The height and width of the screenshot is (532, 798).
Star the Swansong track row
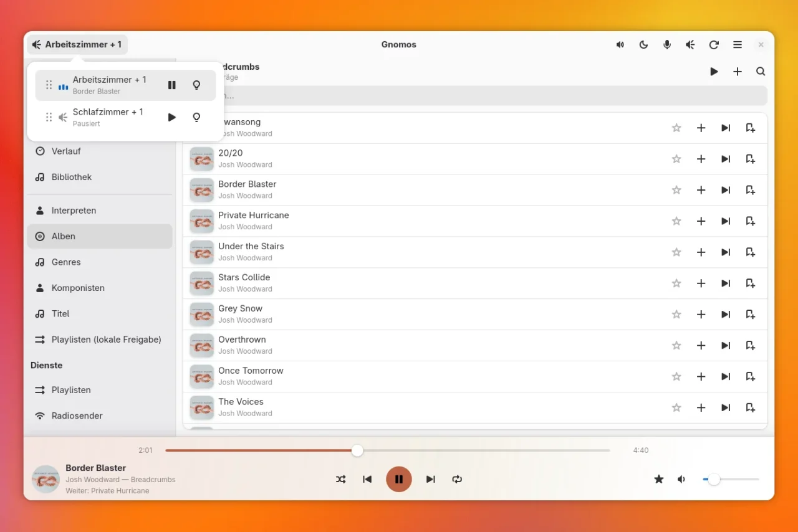coord(676,128)
